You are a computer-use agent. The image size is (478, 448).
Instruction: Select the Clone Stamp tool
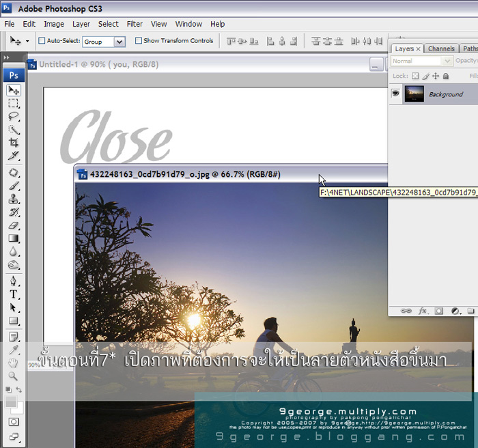coord(14,199)
